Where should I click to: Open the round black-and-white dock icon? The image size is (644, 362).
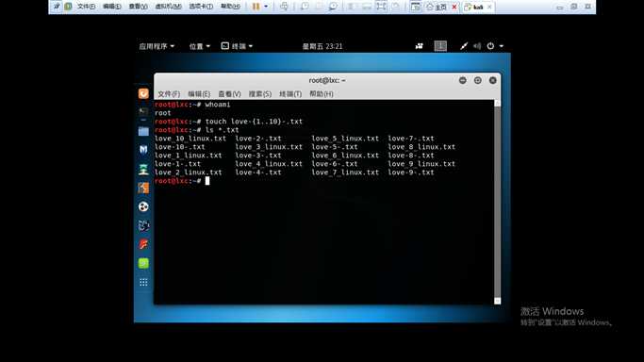tap(143, 206)
